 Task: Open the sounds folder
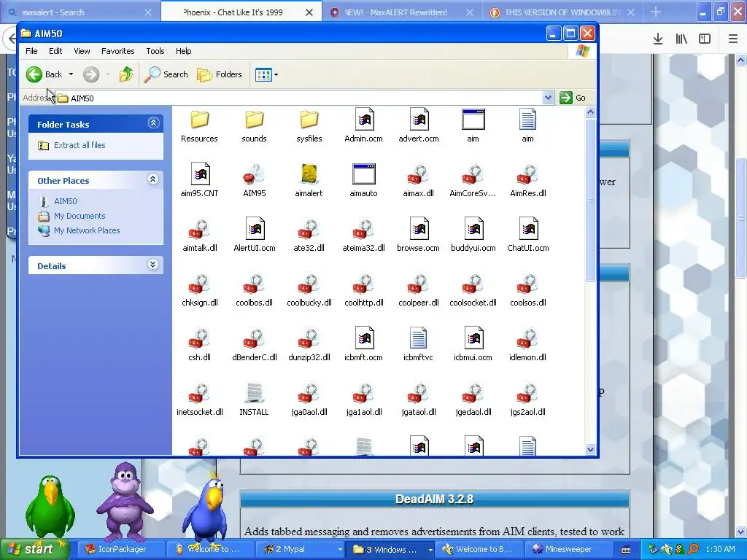(254, 125)
